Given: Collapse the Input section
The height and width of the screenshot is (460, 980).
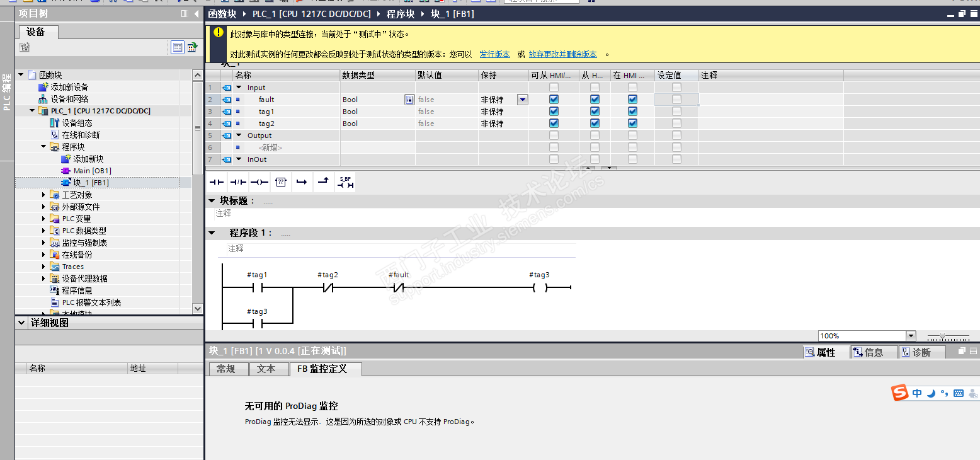Looking at the screenshot, I should [x=239, y=88].
